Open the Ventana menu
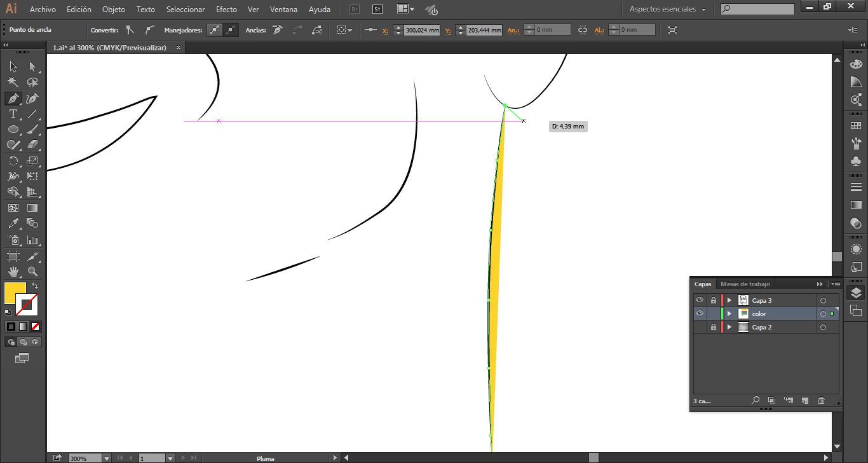 pos(283,10)
